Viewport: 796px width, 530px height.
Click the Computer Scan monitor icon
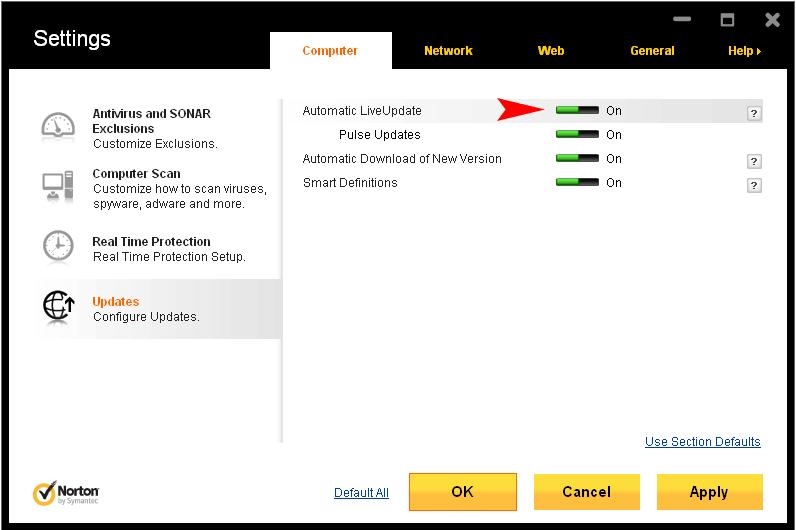point(58,186)
